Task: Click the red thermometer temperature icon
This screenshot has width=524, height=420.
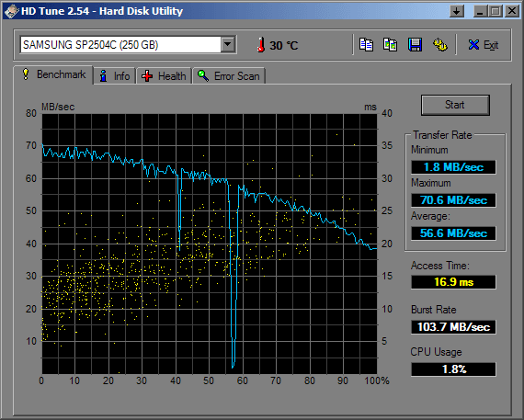Action: pyautogui.click(x=261, y=45)
